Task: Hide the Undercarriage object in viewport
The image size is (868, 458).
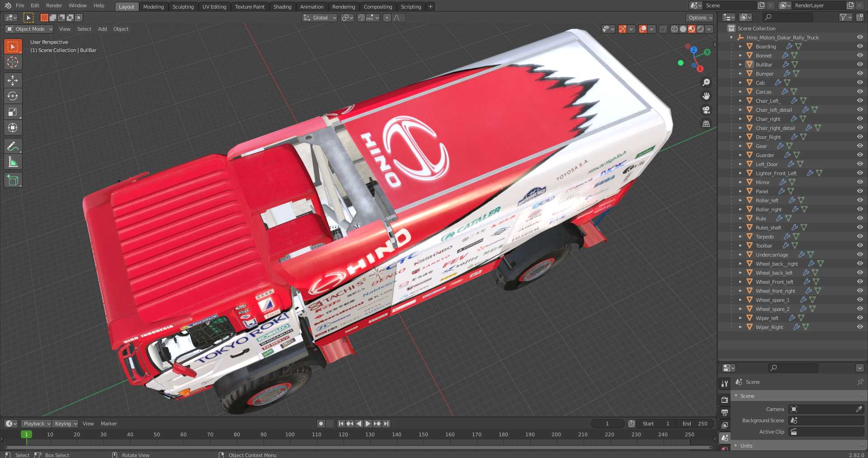Action: click(x=860, y=254)
